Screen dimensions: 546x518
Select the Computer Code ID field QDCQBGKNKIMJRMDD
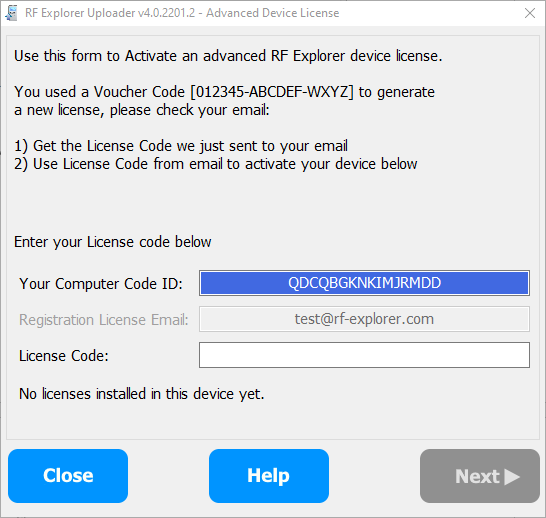(364, 283)
